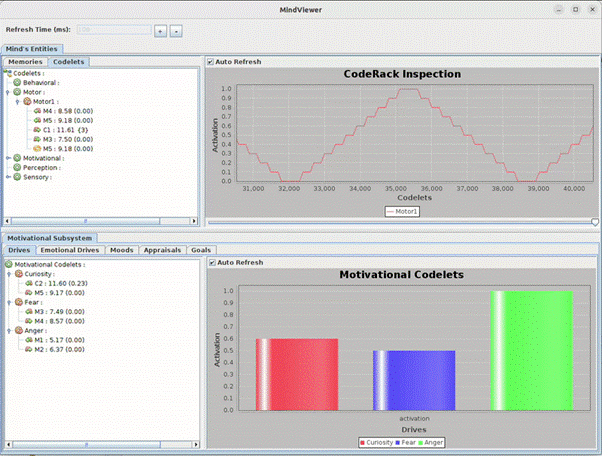602x456 pixels.
Task: Switch to the Memories tab
Action: click(x=26, y=62)
